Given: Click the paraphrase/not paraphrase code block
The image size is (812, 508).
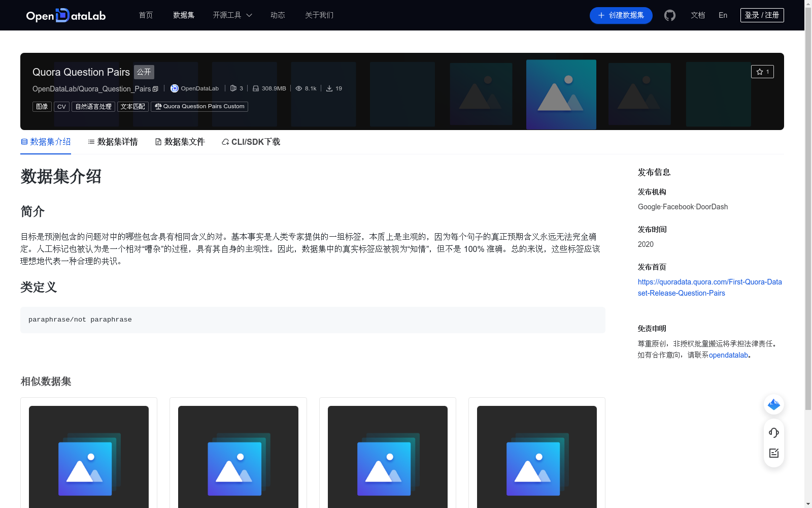Looking at the screenshot, I should (x=313, y=320).
